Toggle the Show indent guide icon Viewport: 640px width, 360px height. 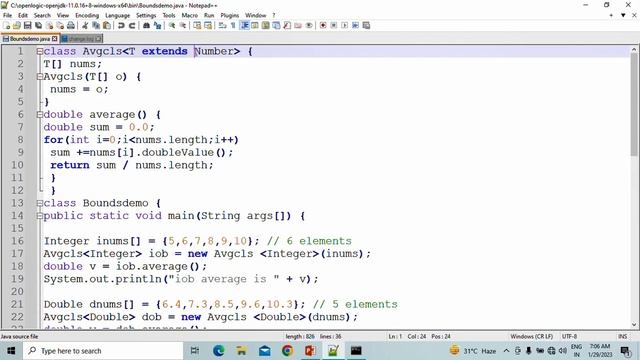[244, 25]
